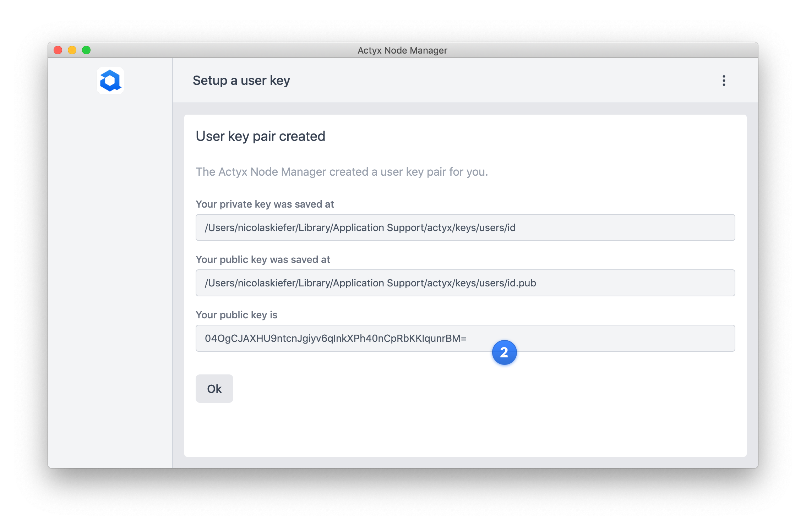Click the 'User key pair created' title

click(260, 136)
